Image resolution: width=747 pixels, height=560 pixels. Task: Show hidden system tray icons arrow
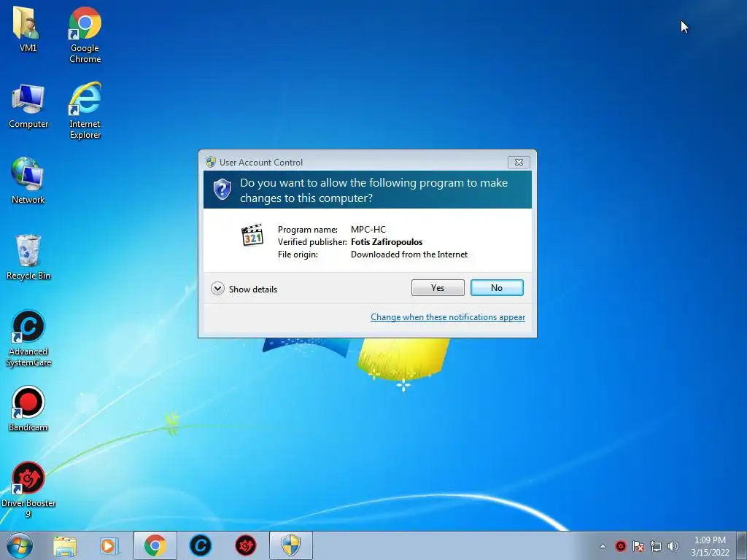pyautogui.click(x=603, y=546)
